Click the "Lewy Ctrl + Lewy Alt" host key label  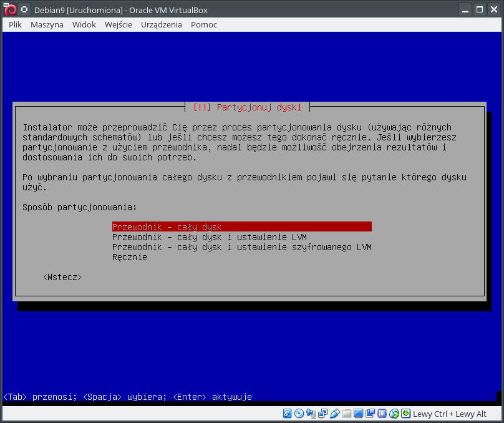click(x=449, y=414)
